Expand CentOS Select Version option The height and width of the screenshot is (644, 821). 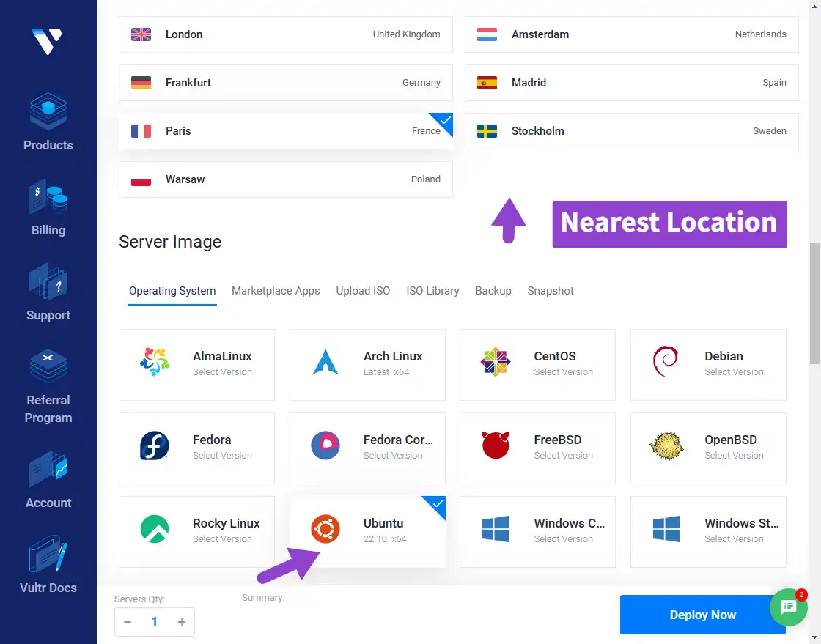pyautogui.click(x=537, y=365)
